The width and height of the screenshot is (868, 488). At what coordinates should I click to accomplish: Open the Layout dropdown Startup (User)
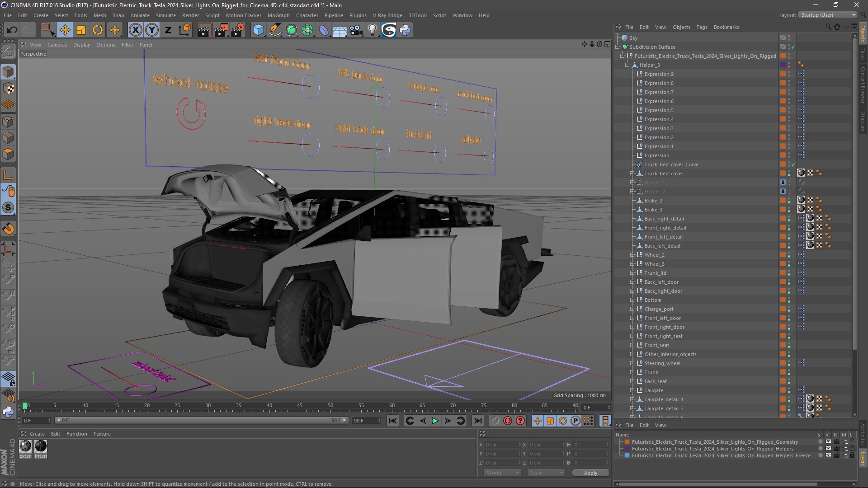(828, 15)
